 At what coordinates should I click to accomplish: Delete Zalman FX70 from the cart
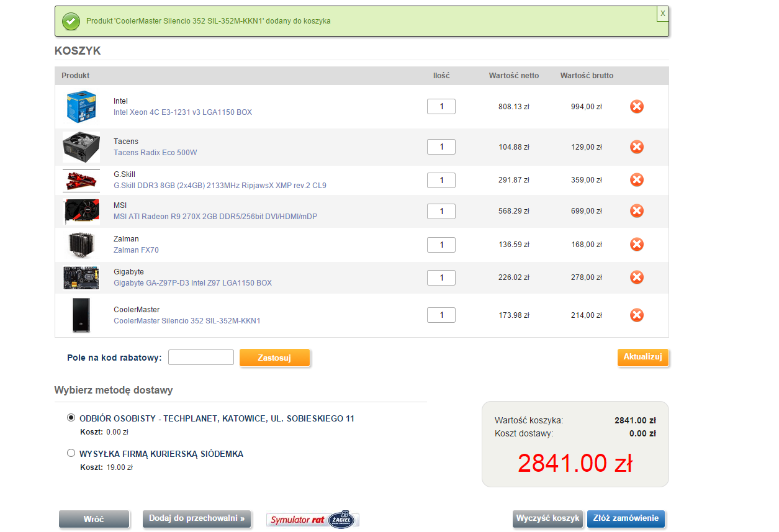click(637, 244)
